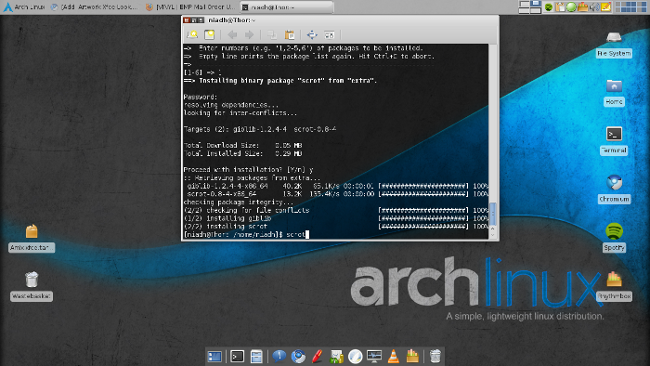Launch Terminal desktop shortcut
The height and width of the screenshot is (366, 650).
[614, 141]
